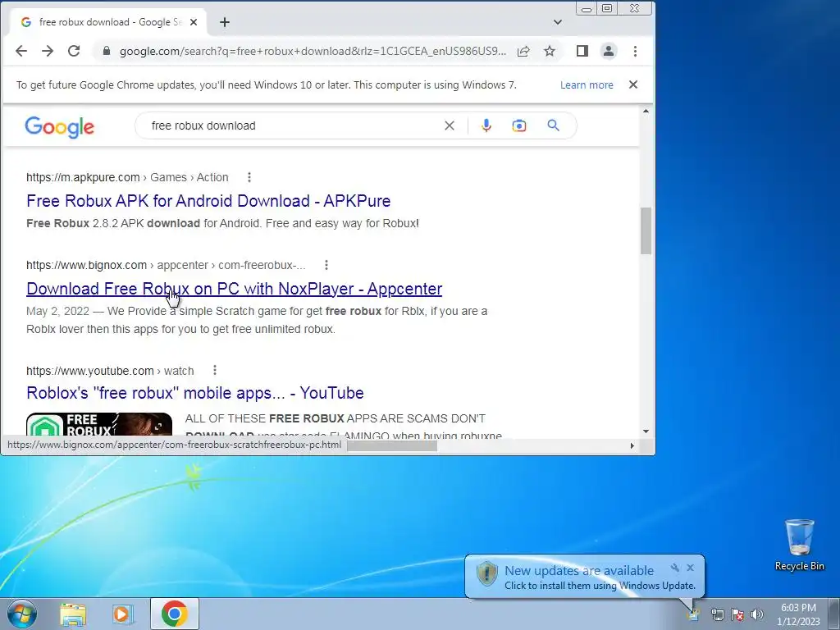840x630 pixels.
Task: Open Action Center flag in tray
Action: [737, 614]
